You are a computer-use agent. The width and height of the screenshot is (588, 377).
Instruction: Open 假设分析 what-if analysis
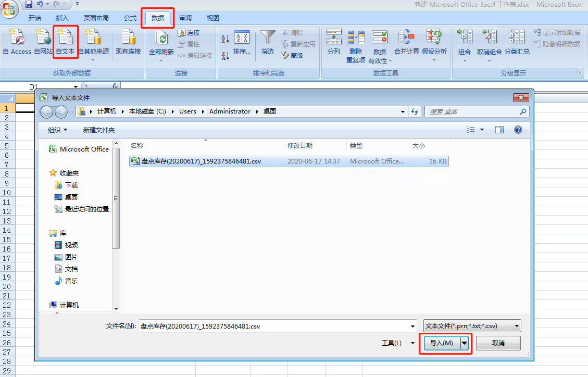coord(434,44)
